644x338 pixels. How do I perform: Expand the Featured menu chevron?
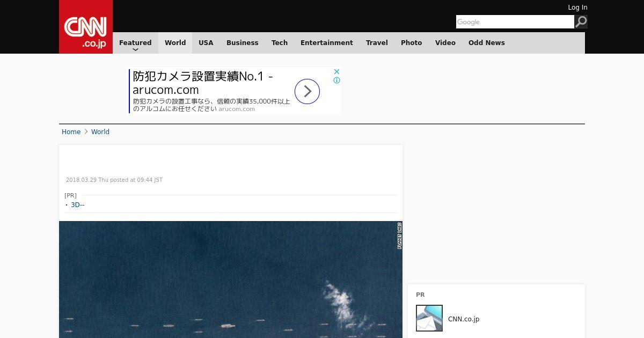[135, 50]
